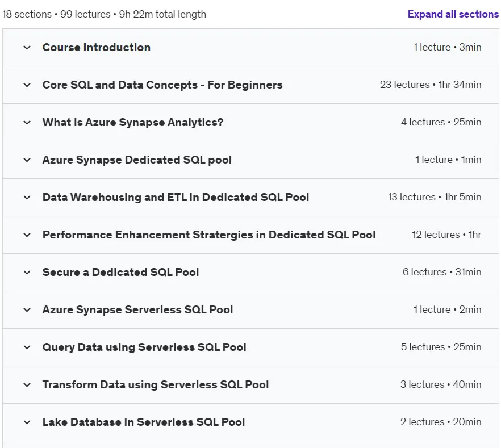Click '5 lectures • 25min' label
501x448 pixels.
(x=441, y=347)
